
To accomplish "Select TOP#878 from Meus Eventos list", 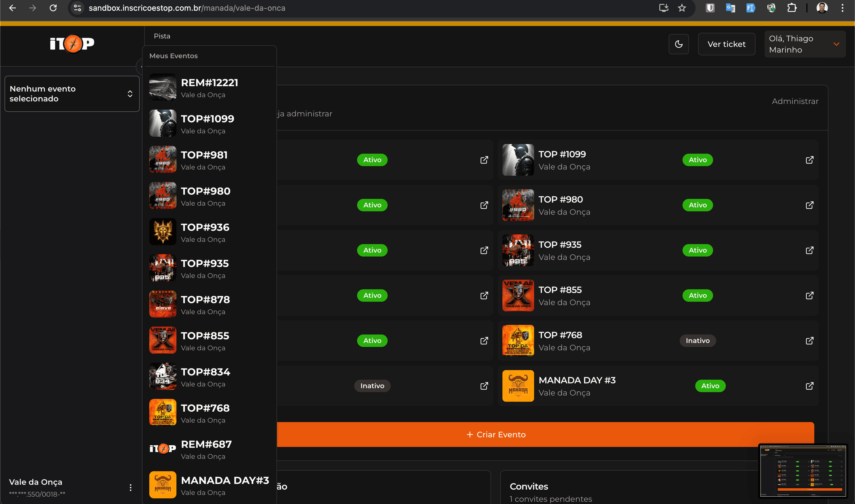I will [x=209, y=304].
